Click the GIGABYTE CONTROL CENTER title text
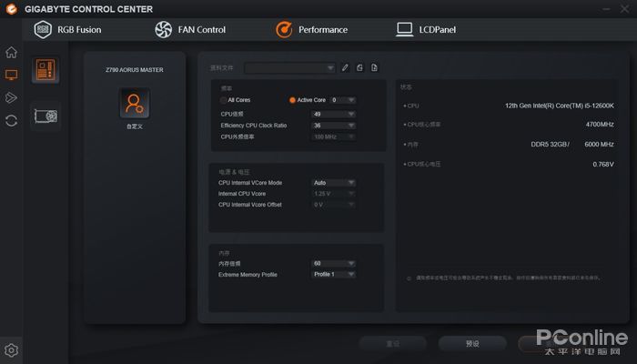Screen dimensions: 637x364 (88, 9)
